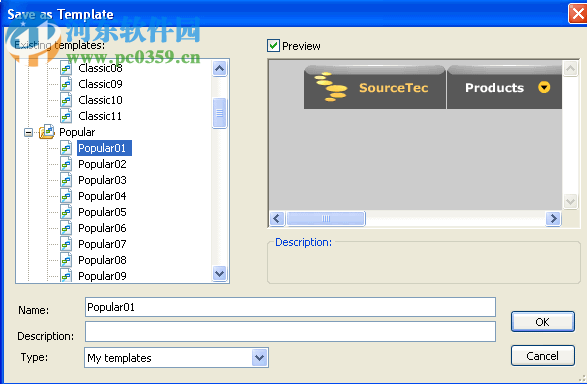Click the Classic10 template file icon
587x384 pixels.
(66, 100)
